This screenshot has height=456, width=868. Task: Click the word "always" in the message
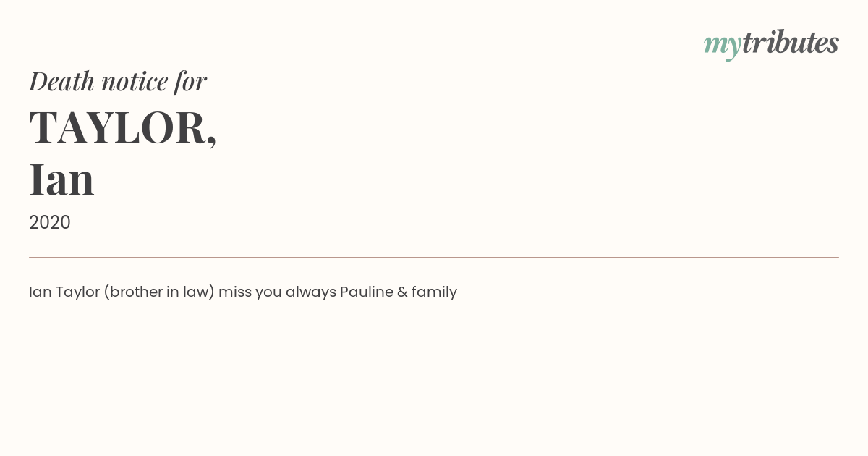click(311, 292)
